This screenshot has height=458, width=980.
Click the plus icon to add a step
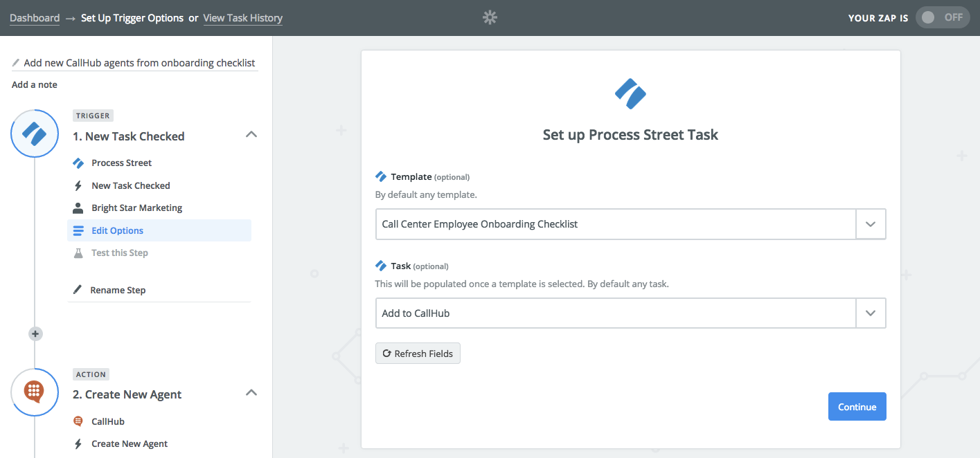coord(35,333)
